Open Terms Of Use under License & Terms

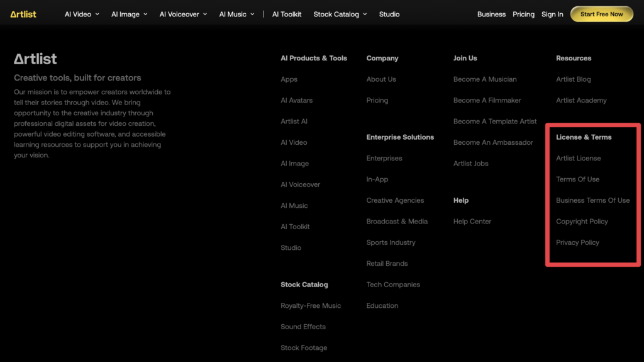pyautogui.click(x=577, y=179)
